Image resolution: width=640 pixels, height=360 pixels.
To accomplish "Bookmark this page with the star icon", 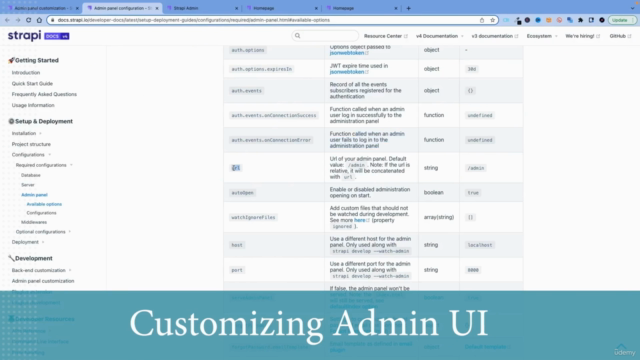I will pyautogui.click(x=492, y=20).
